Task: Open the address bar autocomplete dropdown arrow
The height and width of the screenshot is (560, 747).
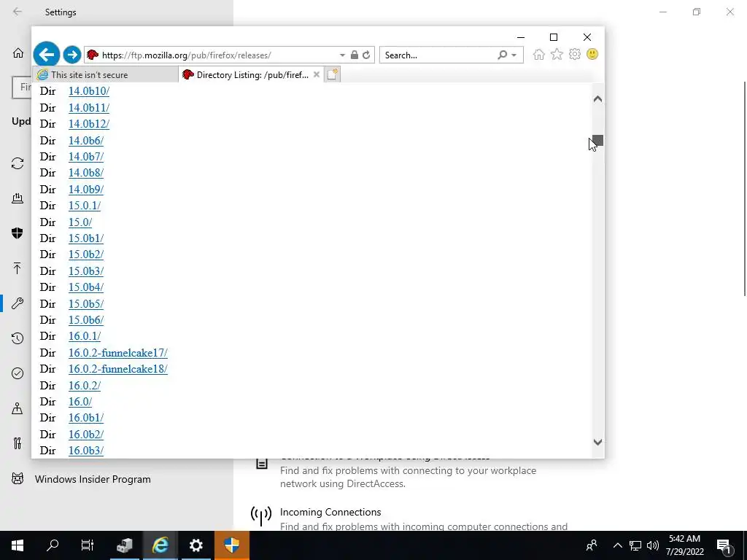Action: pyautogui.click(x=342, y=55)
